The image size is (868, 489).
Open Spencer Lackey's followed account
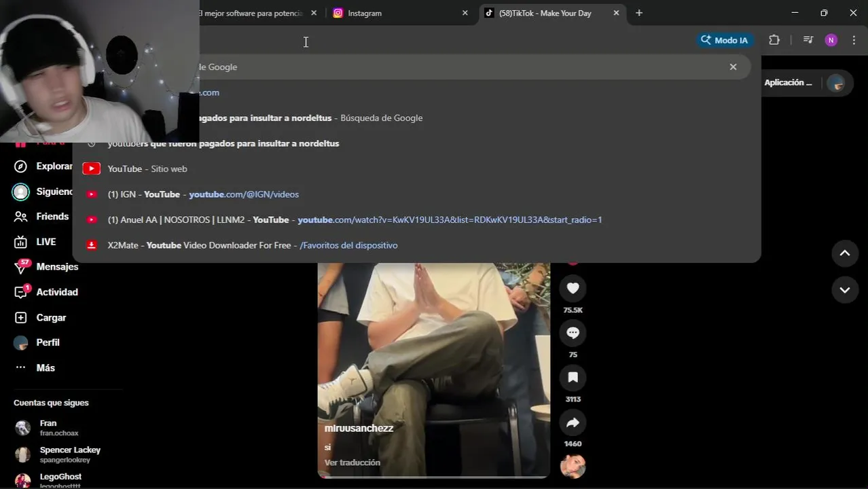(x=58, y=454)
